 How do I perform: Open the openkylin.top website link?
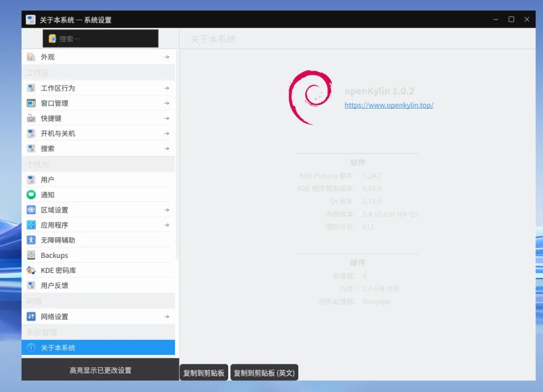click(389, 105)
